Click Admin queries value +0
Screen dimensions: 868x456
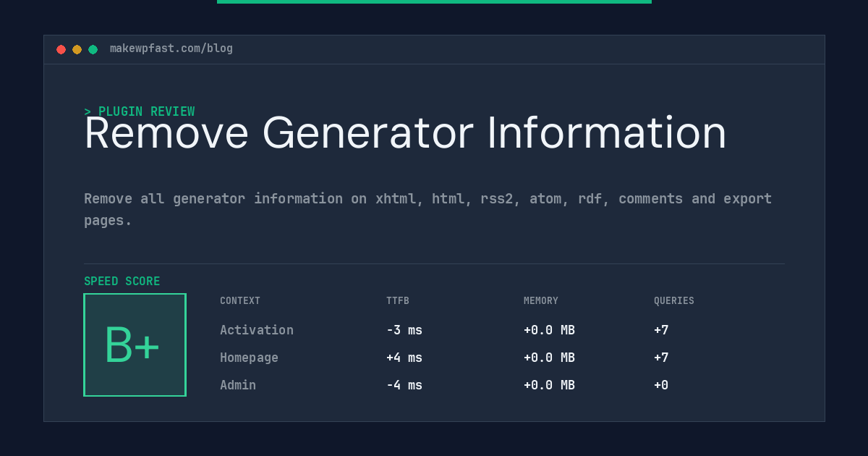click(x=661, y=385)
